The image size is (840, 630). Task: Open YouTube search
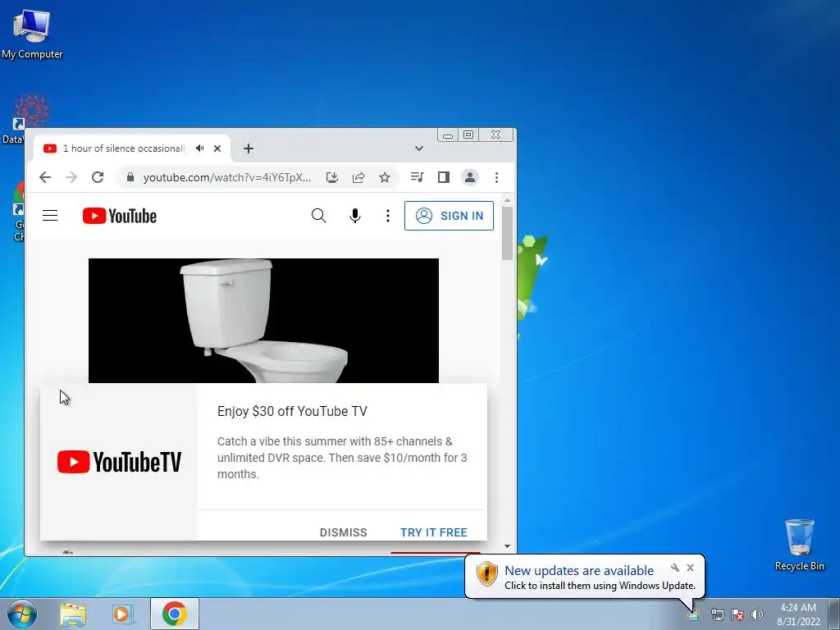point(319,216)
